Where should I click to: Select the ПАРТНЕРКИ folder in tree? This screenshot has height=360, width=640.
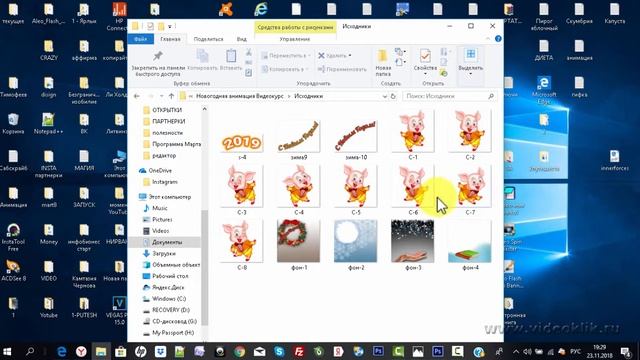(x=169, y=121)
